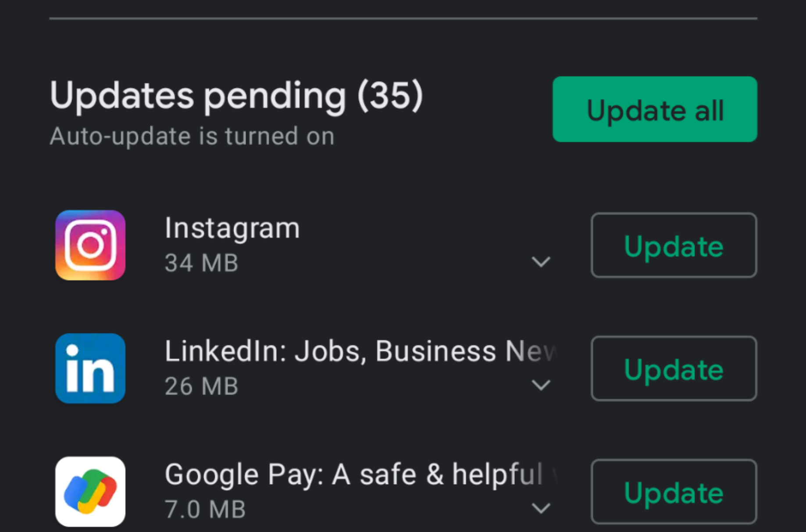Click the Auto-update is turned on text

(x=192, y=136)
